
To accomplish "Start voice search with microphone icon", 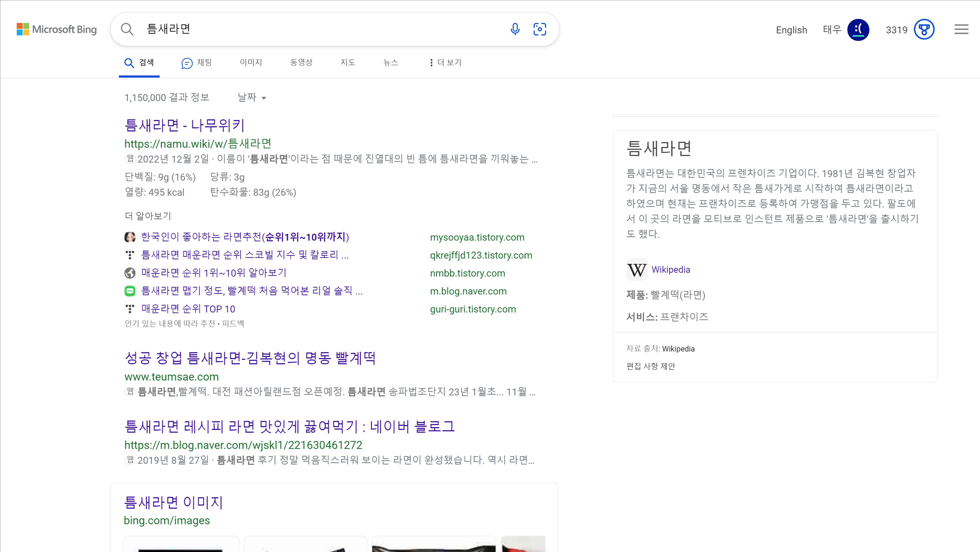I will [x=515, y=29].
